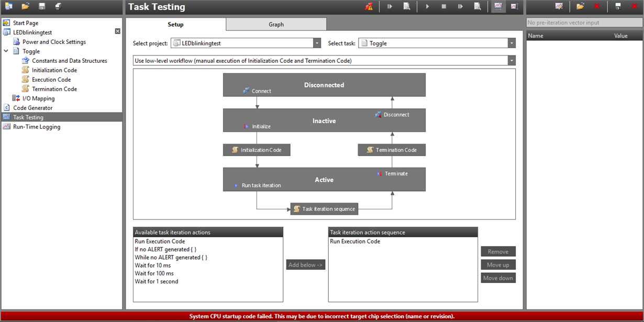Collapse the Toggle task chevron

pyautogui.click(x=6, y=51)
